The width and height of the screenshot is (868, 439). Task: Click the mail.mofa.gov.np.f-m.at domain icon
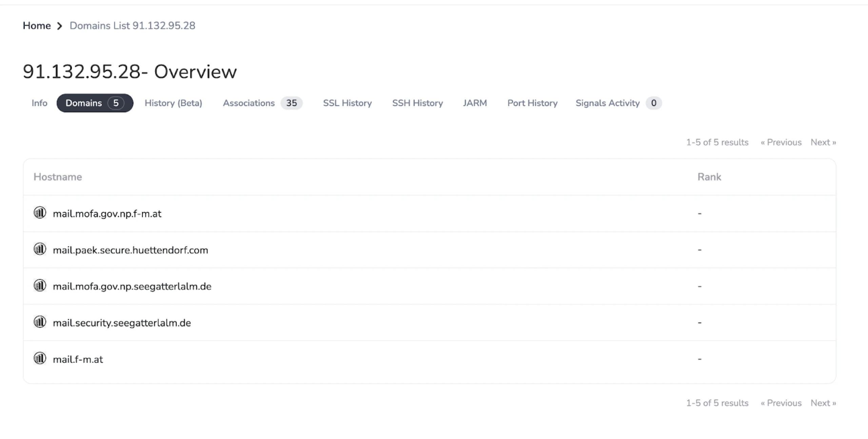point(40,213)
